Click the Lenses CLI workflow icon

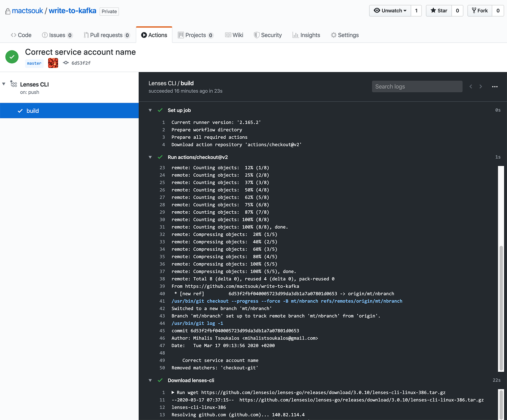pyautogui.click(x=14, y=84)
